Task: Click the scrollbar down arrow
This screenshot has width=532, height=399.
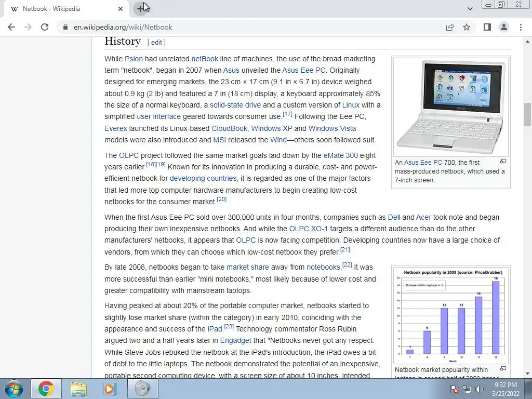Action: 528,374
